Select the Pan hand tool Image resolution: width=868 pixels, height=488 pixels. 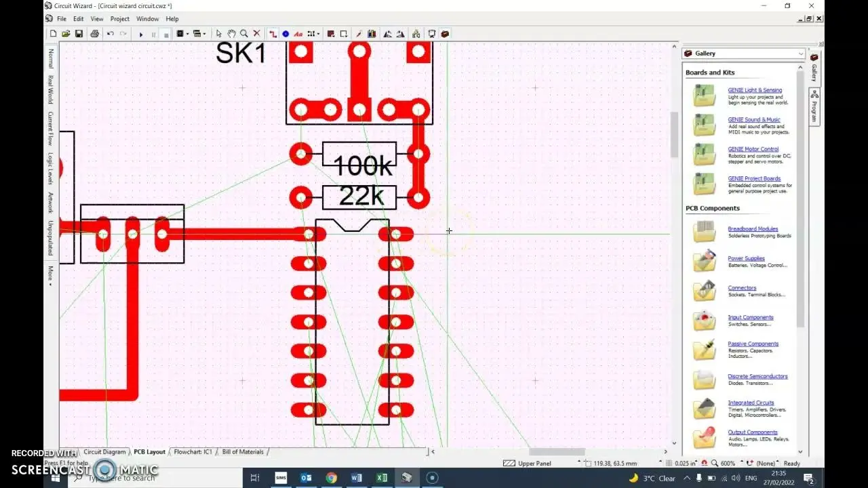(x=231, y=34)
